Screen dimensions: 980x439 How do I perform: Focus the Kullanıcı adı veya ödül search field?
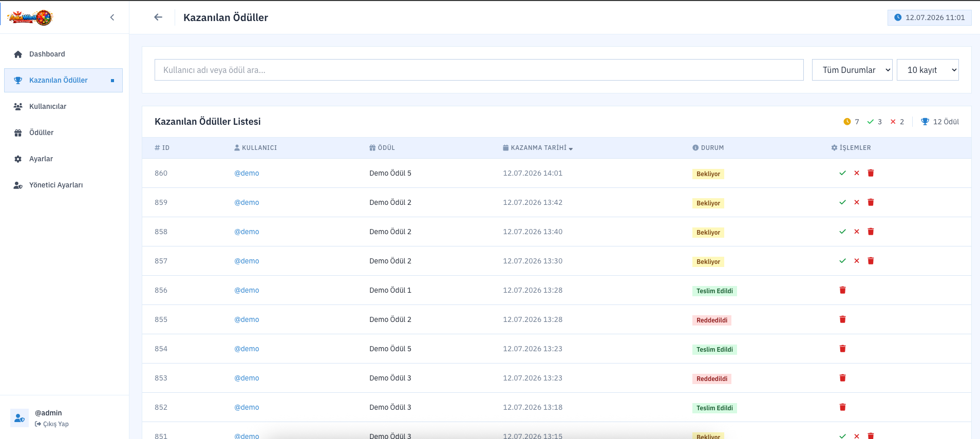pos(479,70)
